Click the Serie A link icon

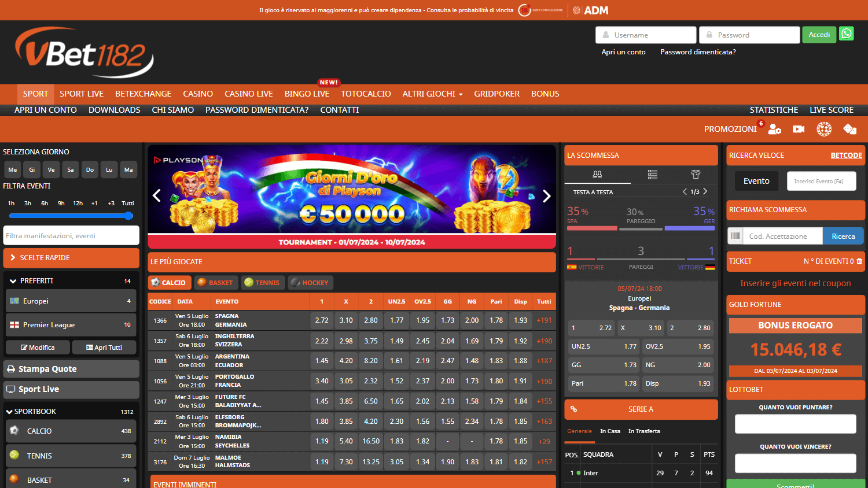[x=573, y=409]
